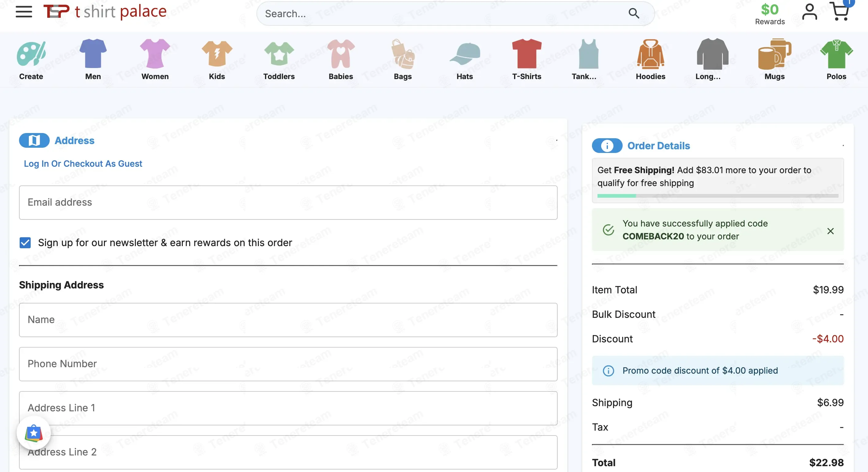Click the Shipping $6.99 amount

click(830, 403)
